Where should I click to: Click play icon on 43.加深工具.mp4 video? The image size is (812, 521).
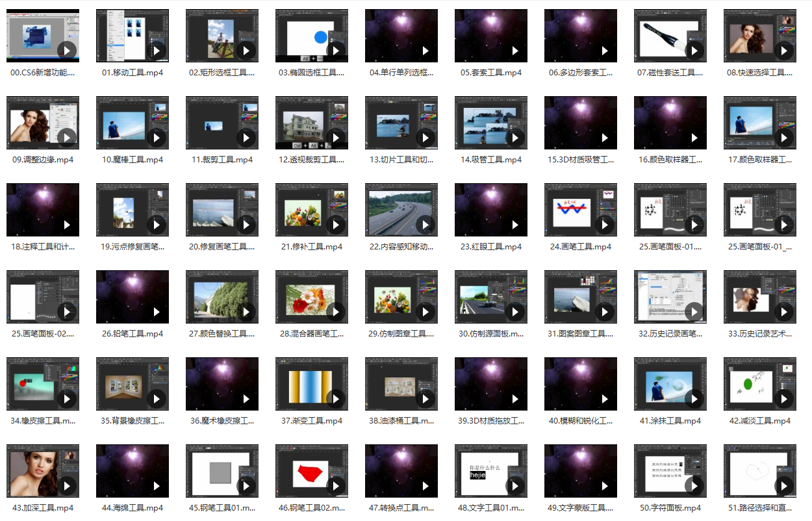[x=67, y=486]
